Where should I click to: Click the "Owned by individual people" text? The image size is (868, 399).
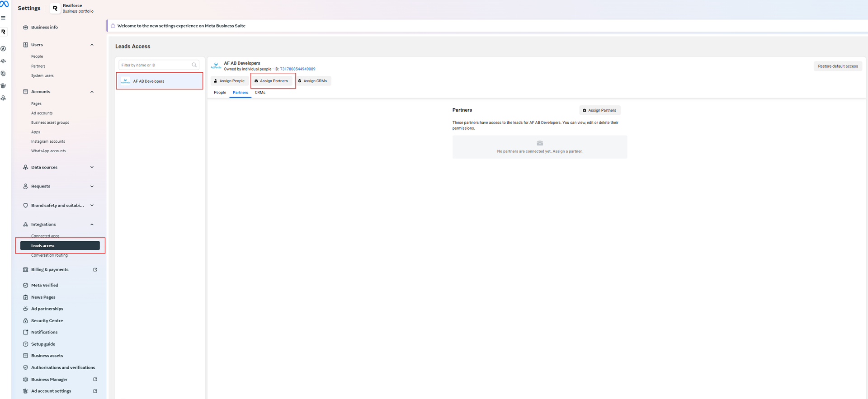(x=248, y=69)
